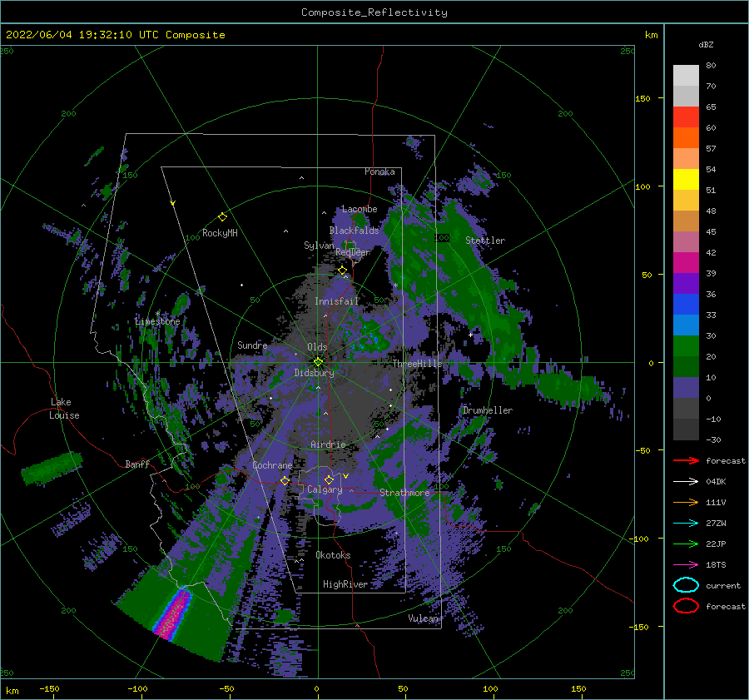
Task: Click the 18TS legend label
Action: [x=716, y=565]
